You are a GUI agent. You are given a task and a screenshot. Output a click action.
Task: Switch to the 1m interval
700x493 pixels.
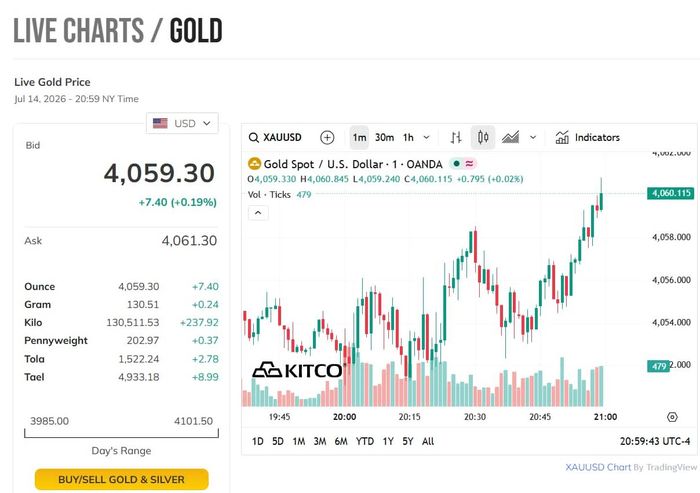pyautogui.click(x=359, y=138)
